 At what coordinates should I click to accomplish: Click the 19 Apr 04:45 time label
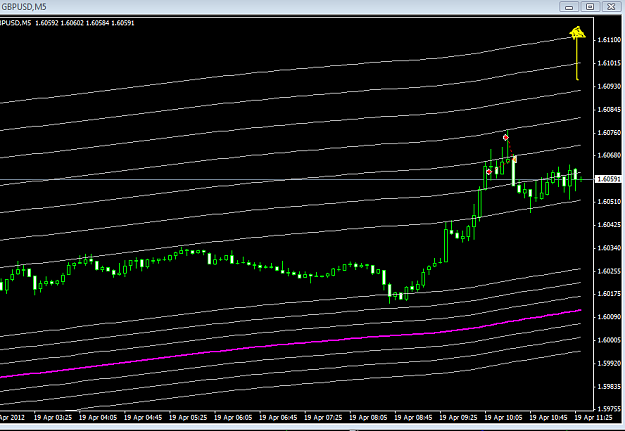pyautogui.click(x=143, y=417)
